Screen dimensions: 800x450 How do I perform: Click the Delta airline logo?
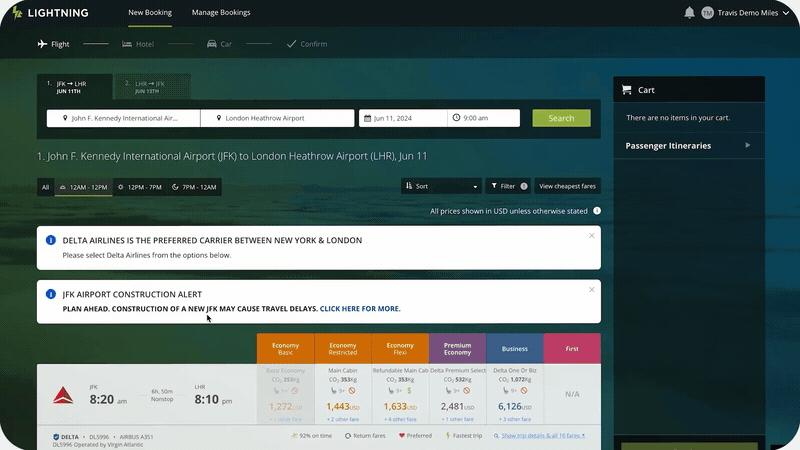click(62, 395)
